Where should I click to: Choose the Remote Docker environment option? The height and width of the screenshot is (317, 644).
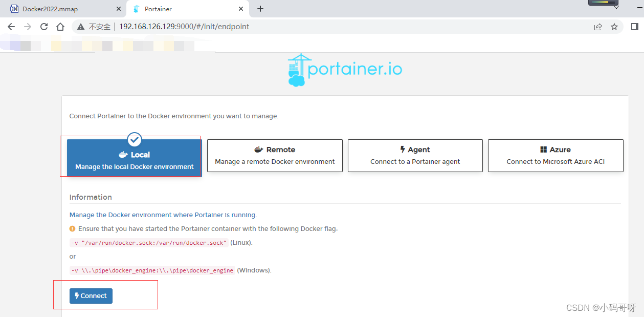click(x=275, y=156)
